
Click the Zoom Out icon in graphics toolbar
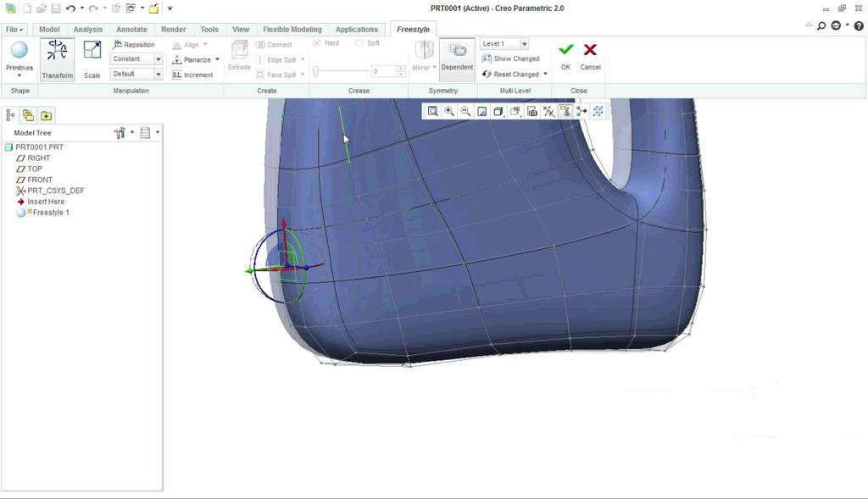[x=466, y=111]
